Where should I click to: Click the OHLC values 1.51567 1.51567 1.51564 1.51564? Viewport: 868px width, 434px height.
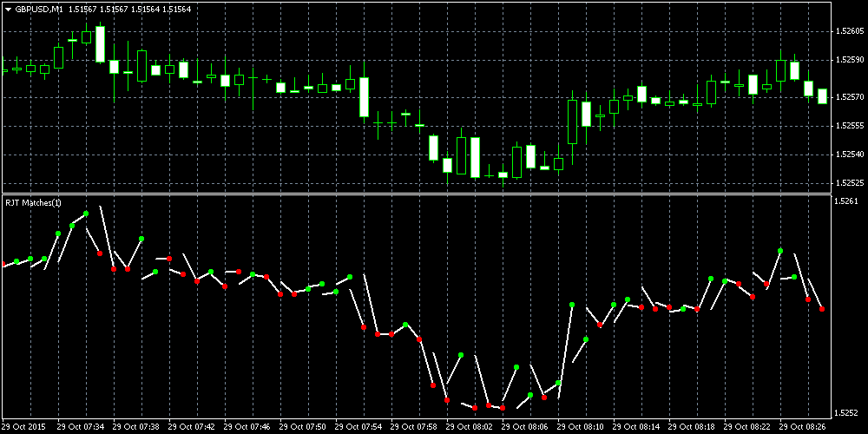point(129,10)
